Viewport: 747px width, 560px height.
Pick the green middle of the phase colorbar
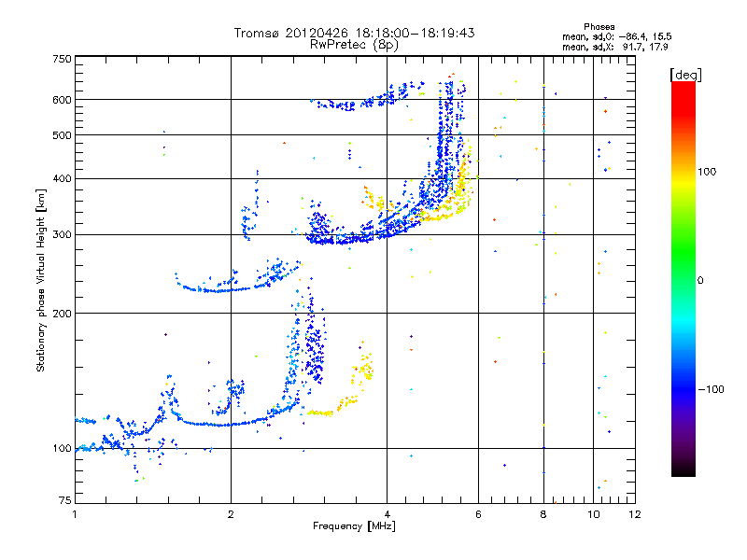click(684, 258)
